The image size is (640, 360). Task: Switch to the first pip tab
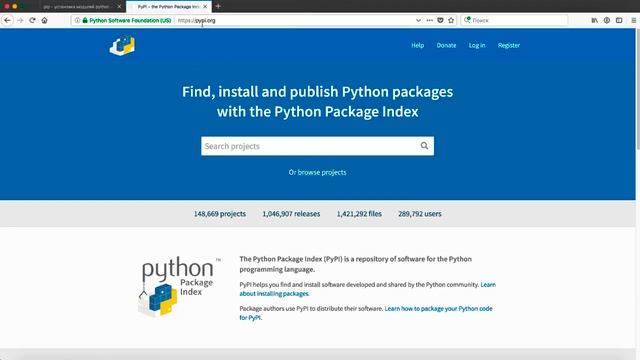[77, 7]
